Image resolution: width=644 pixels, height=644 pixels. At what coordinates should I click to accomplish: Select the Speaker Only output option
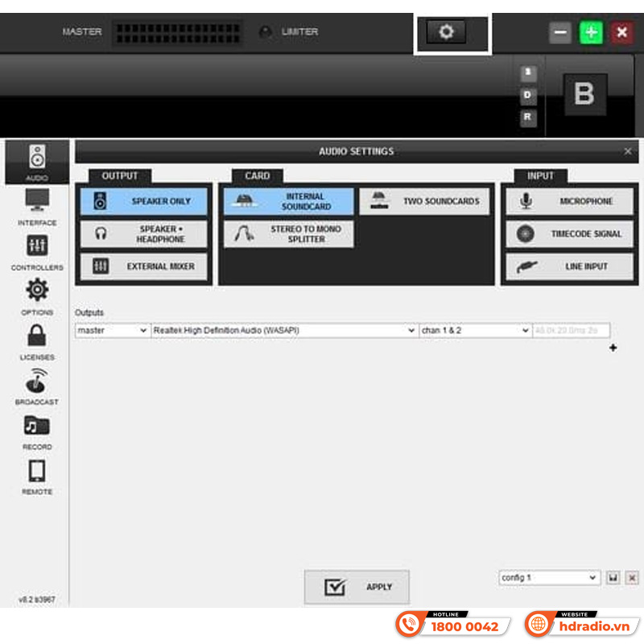point(143,200)
